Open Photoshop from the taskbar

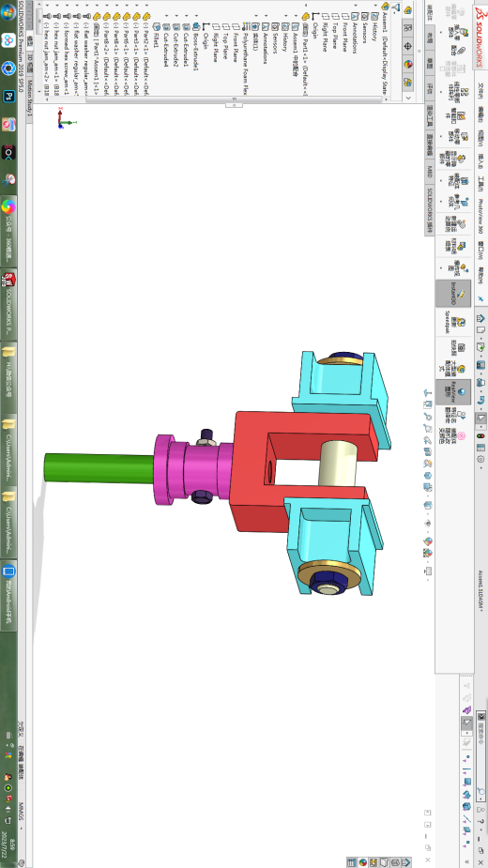point(8,97)
